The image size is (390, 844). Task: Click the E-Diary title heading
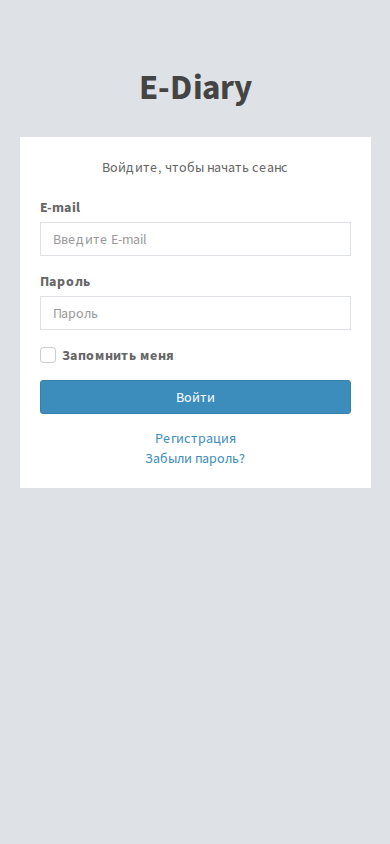pos(195,88)
